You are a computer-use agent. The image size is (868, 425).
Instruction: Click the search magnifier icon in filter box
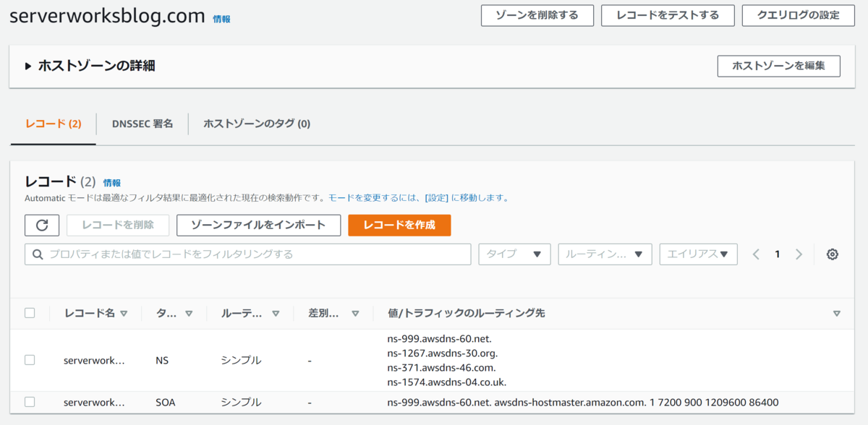pyautogui.click(x=38, y=254)
